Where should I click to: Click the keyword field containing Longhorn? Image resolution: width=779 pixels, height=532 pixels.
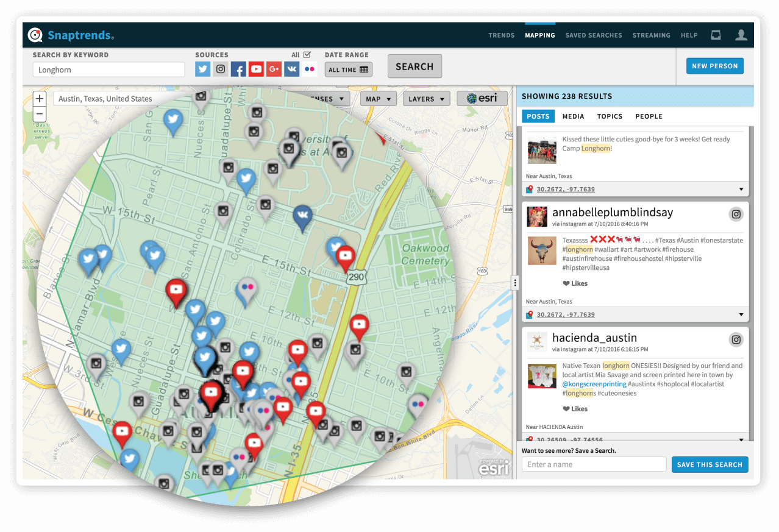[108, 69]
